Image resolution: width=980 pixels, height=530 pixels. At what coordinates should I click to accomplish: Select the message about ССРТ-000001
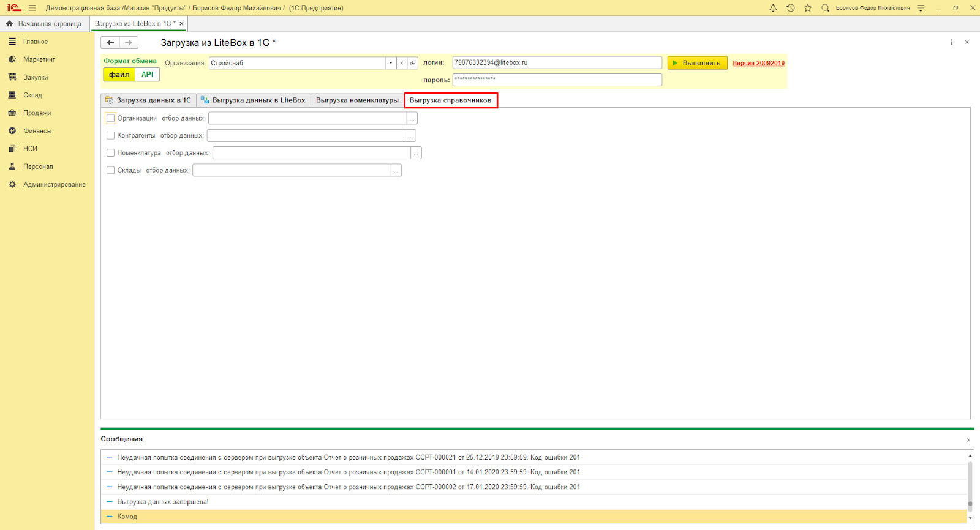click(533, 472)
